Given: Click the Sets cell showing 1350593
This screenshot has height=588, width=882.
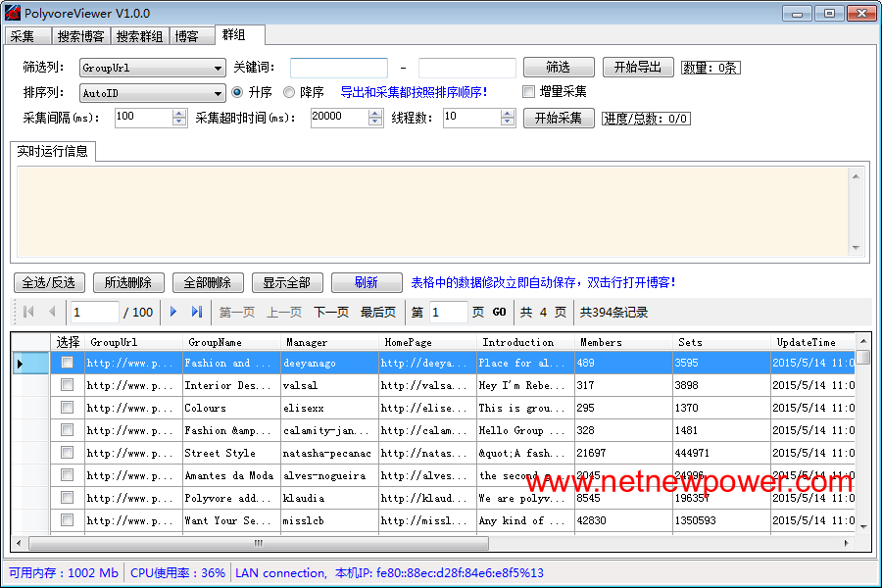Looking at the screenshot, I should point(721,520).
